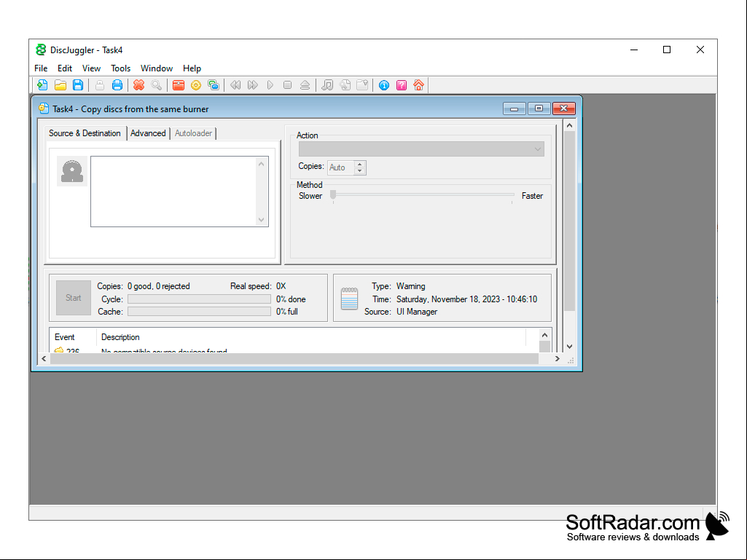The width and height of the screenshot is (747, 560).
Task: Open the blue info icon
Action: (384, 85)
